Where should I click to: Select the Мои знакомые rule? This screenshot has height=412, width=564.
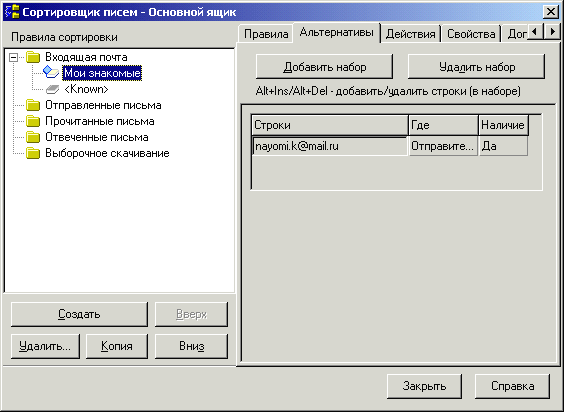point(102,73)
